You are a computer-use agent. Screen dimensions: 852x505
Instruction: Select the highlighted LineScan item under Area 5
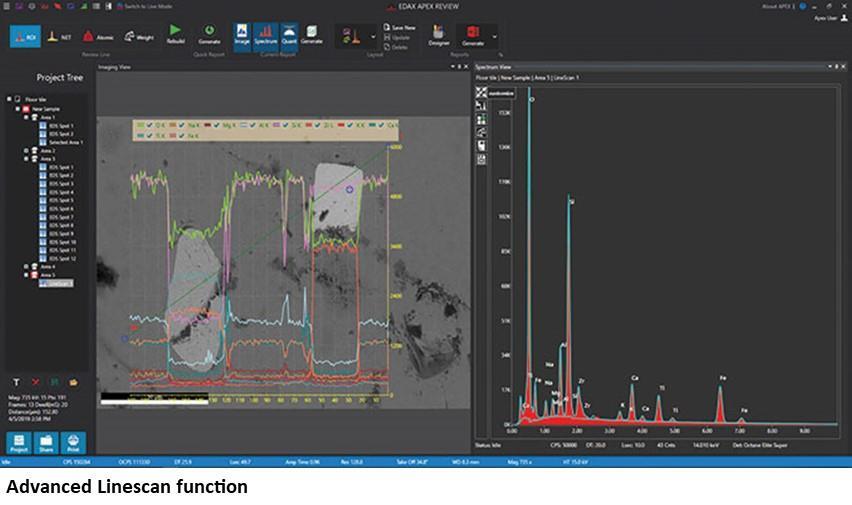click(x=56, y=283)
